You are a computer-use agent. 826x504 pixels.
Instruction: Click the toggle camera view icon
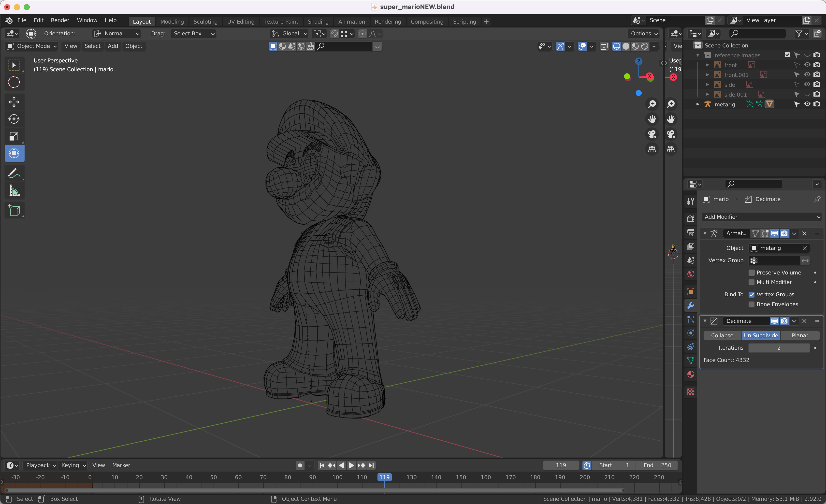652,134
